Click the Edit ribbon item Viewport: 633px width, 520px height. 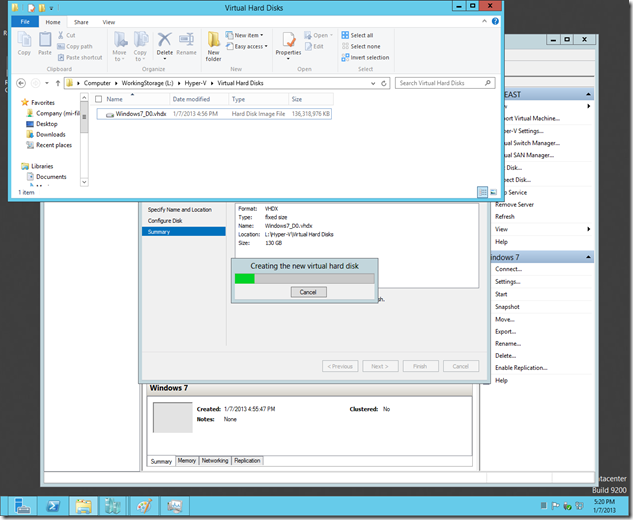(x=314, y=46)
